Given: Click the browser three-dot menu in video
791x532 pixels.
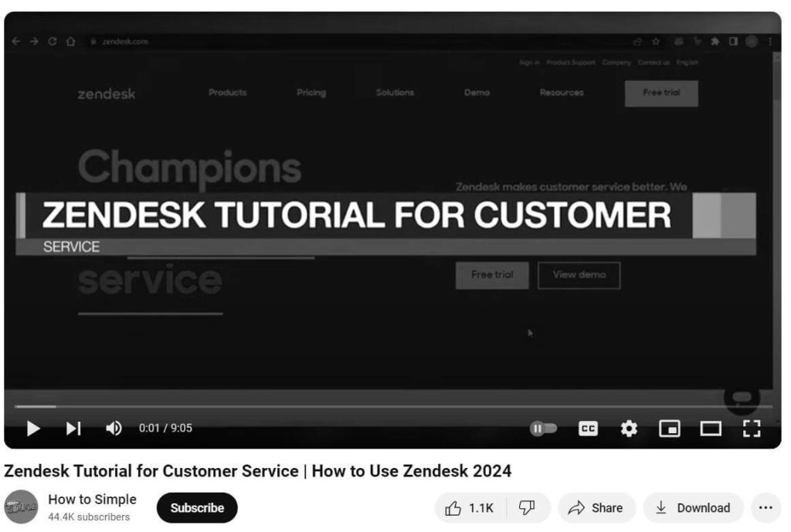Looking at the screenshot, I should coord(770,42).
